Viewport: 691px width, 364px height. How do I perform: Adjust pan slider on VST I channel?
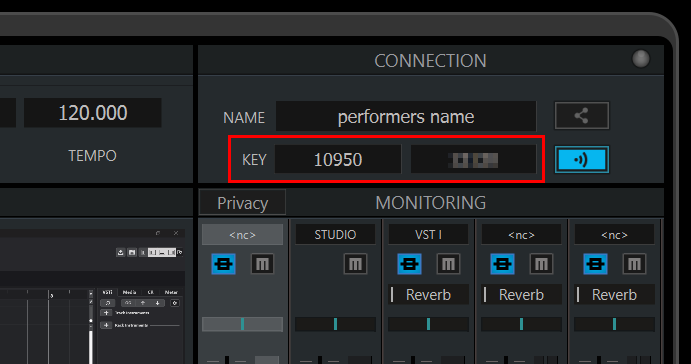(x=428, y=324)
